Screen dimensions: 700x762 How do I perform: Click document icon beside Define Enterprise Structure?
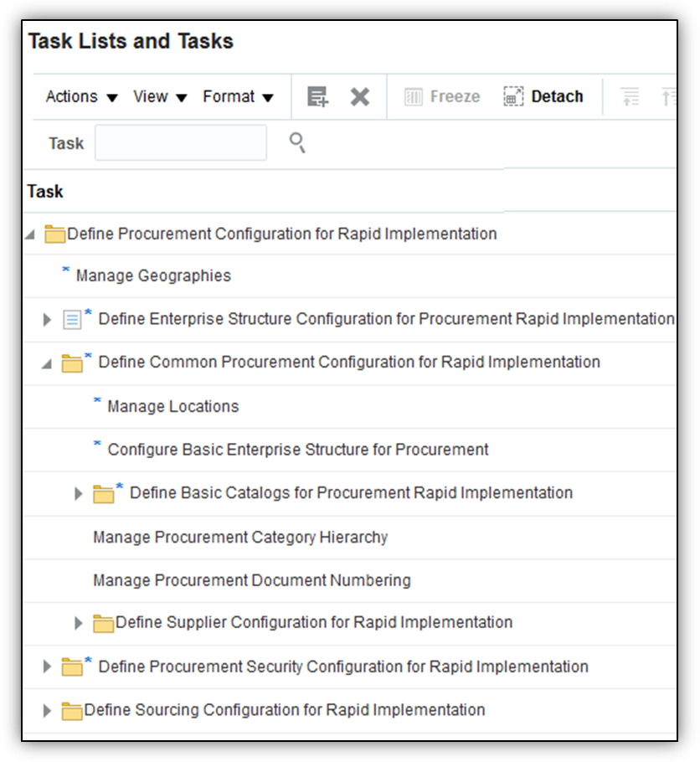coord(73,320)
